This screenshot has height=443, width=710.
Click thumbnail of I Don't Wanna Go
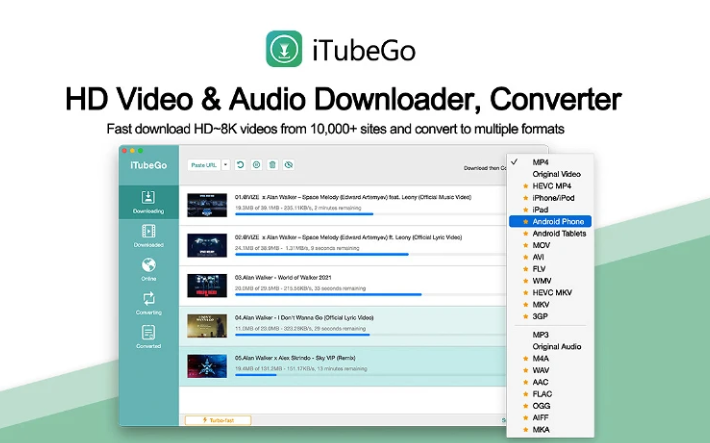click(x=207, y=326)
